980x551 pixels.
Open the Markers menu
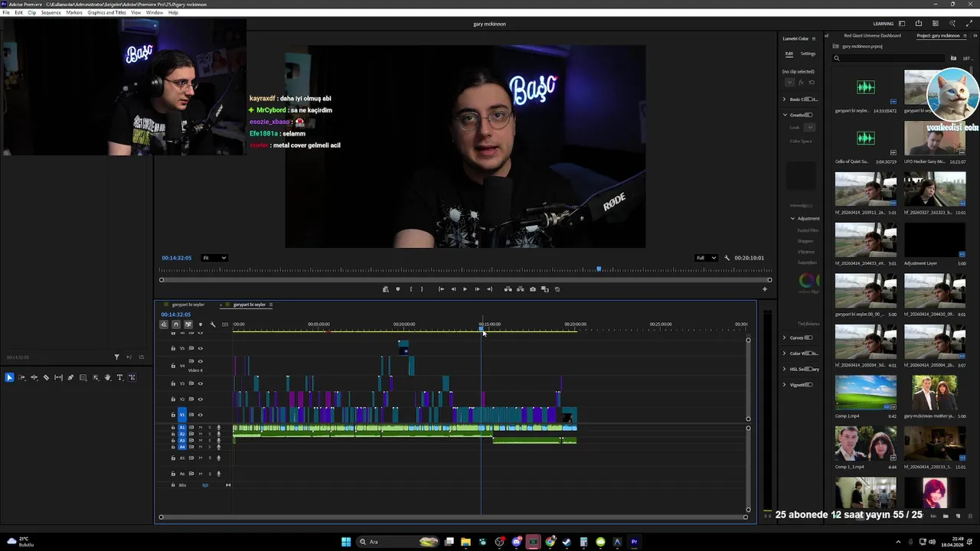coord(74,12)
